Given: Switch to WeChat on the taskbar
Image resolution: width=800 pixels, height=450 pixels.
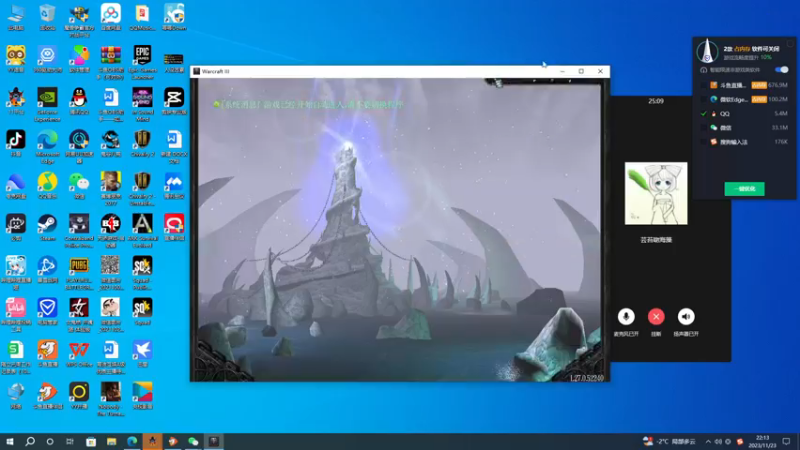Looking at the screenshot, I should click(193, 441).
